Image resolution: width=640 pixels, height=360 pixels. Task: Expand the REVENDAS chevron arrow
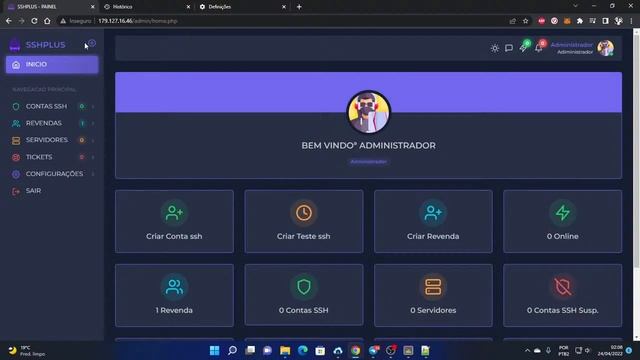tap(93, 123)
